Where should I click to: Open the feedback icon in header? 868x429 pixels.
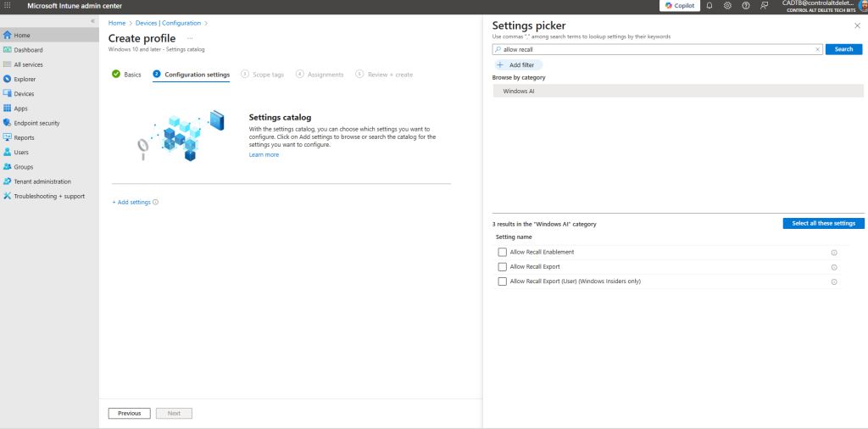tap(765, 5)
